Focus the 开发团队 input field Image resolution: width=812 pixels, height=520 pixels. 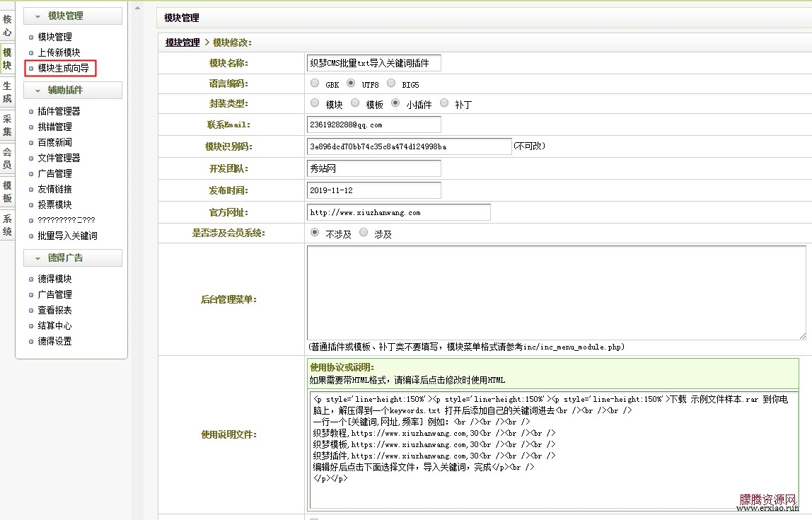(374, 168)
